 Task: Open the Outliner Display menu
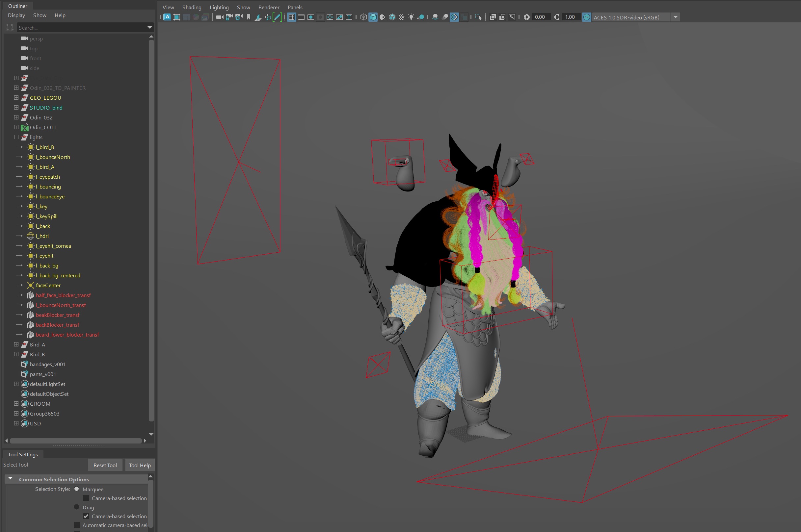tap(17, 15)
